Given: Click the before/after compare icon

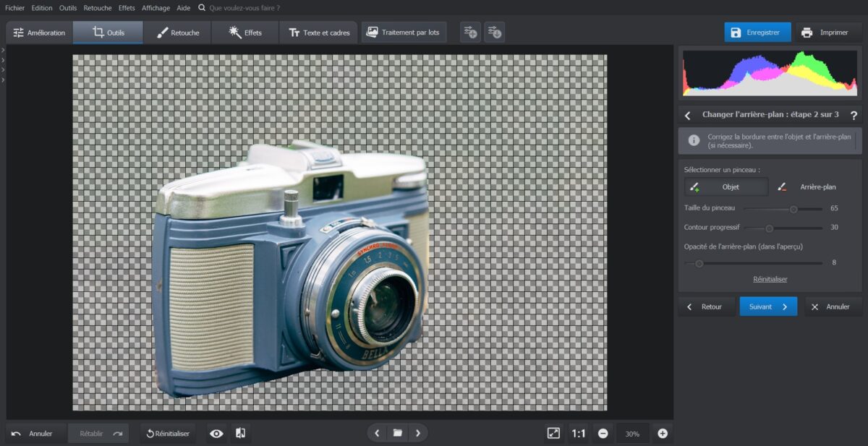Looking at the screenshot, I should pyautogui.click(x=241, y=434).
